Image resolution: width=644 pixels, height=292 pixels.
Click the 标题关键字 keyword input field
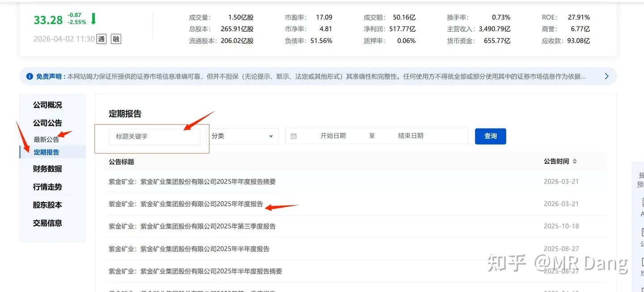(154, 136)
